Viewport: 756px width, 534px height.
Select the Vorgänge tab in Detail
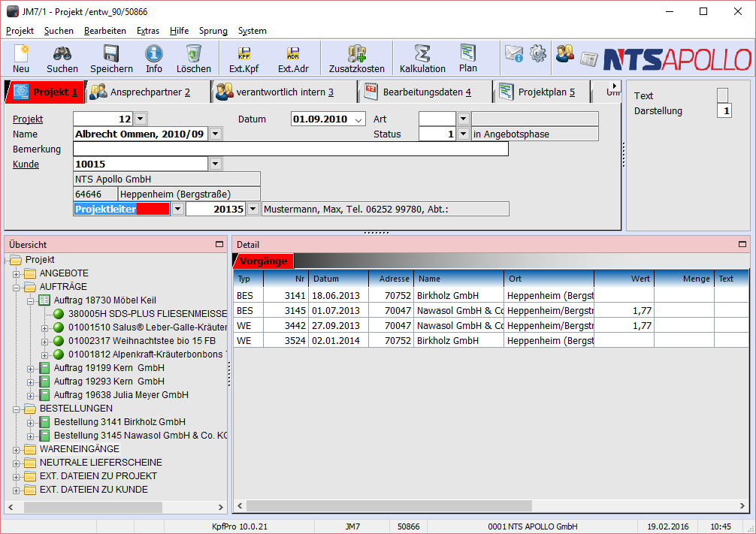(264, 261)
